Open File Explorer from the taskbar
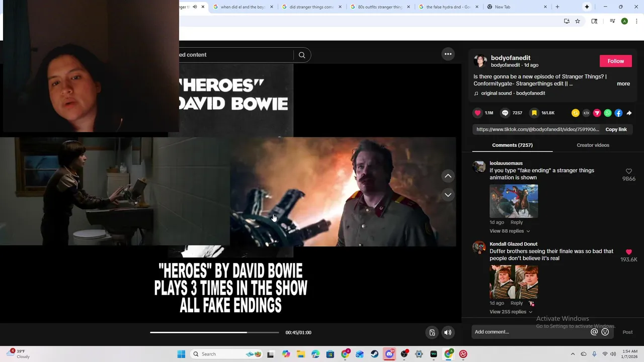This screenshot has width=644, height=362. (301, 354)
